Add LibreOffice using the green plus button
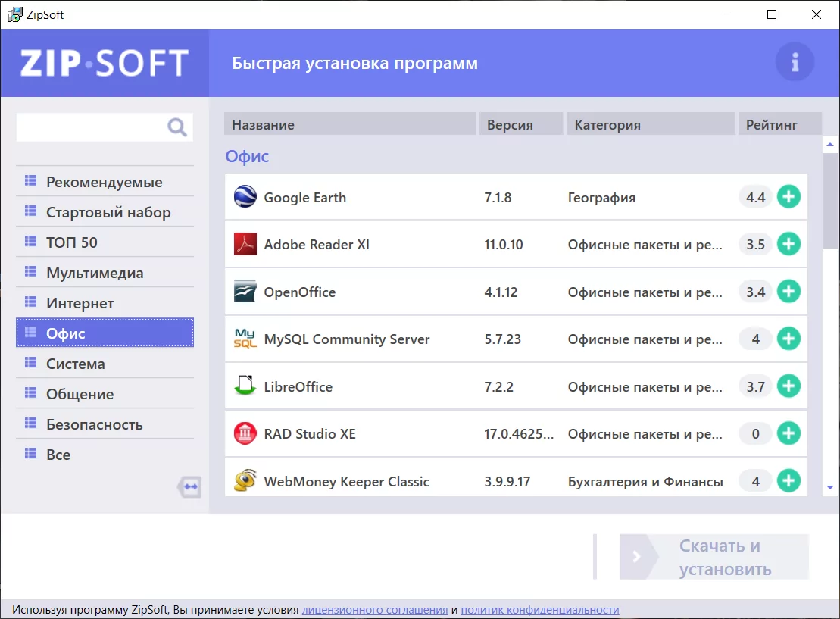 click(x=788, y=386)
